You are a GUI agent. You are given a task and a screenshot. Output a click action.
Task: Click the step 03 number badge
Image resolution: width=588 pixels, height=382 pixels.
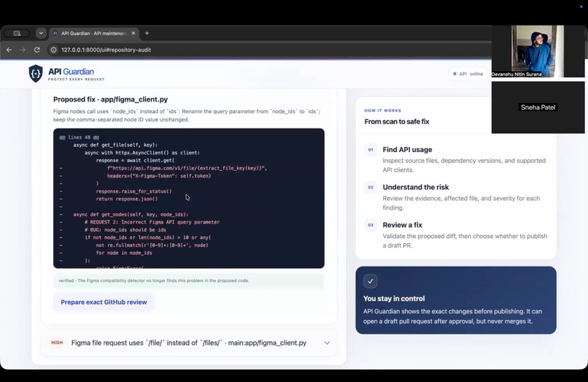[x=371, y=225]
